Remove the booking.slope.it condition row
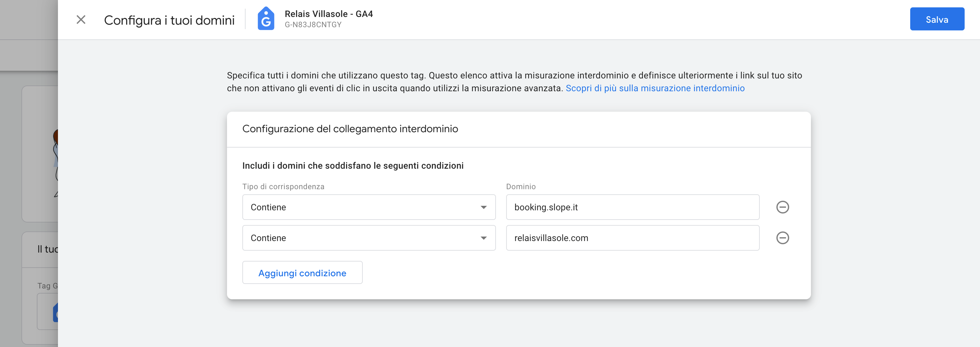Viewport: 980px width, 347px height. click(x=782, y=207)
